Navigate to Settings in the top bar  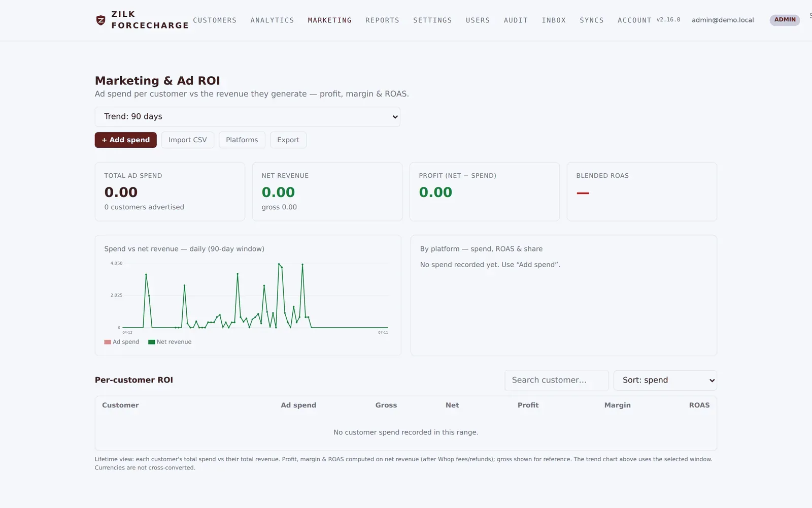coord(432,20)
